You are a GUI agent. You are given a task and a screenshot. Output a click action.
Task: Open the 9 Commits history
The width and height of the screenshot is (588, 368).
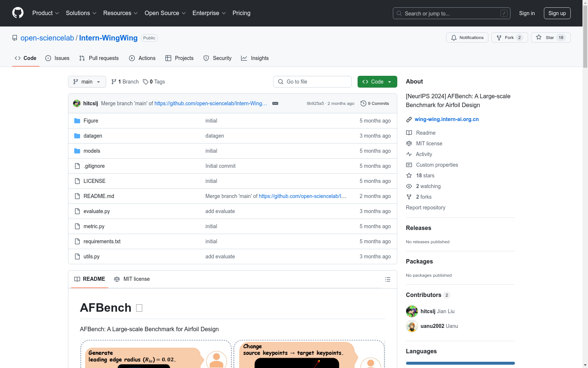tap(375, 103)
